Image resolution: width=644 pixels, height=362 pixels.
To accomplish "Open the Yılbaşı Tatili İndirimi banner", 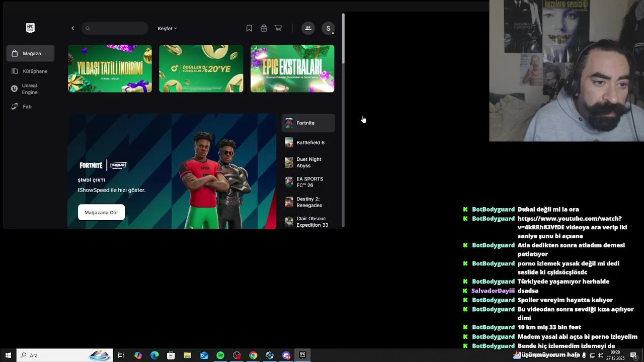I will point(110,68).
